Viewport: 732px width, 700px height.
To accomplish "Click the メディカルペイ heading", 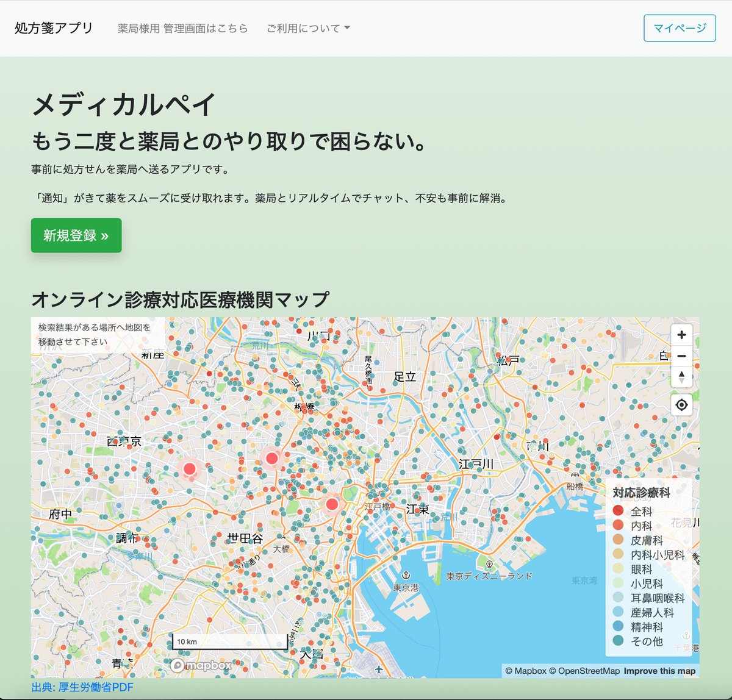I will 124,104.
